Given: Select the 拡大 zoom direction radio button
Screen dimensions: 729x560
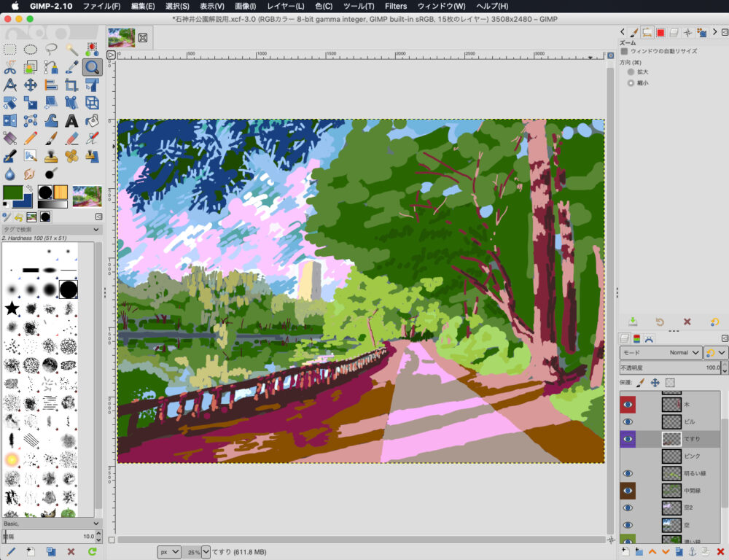Looking at the screenshot, I should 631,72.
